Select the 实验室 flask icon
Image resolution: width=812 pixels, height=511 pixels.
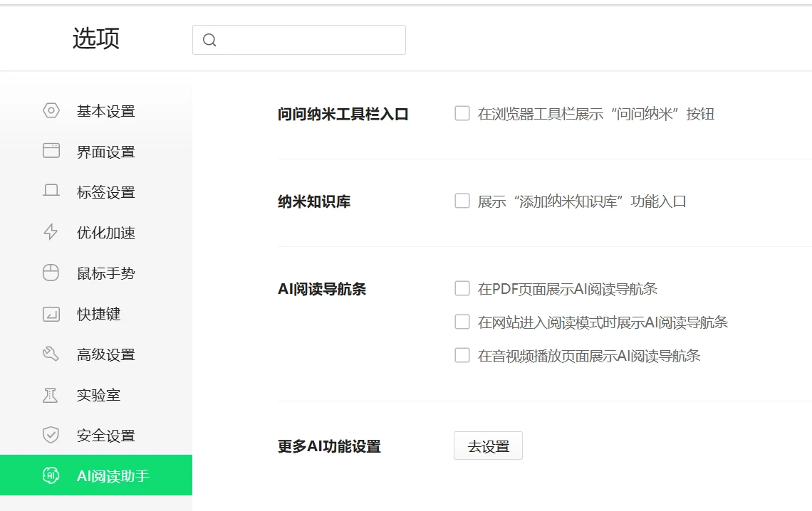pos(50,395)
